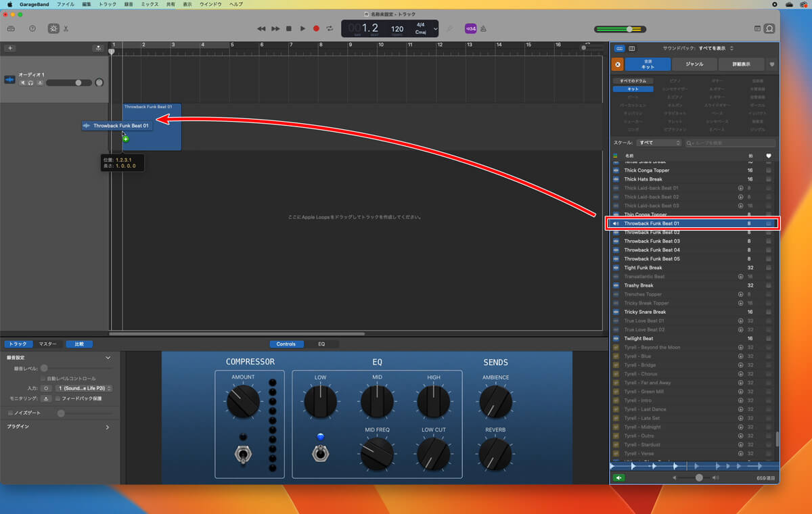Viewport: 812px width, 514px height.
Task: Click the audio waveform icon of オーディオ 1
Action: coord(10,80)
